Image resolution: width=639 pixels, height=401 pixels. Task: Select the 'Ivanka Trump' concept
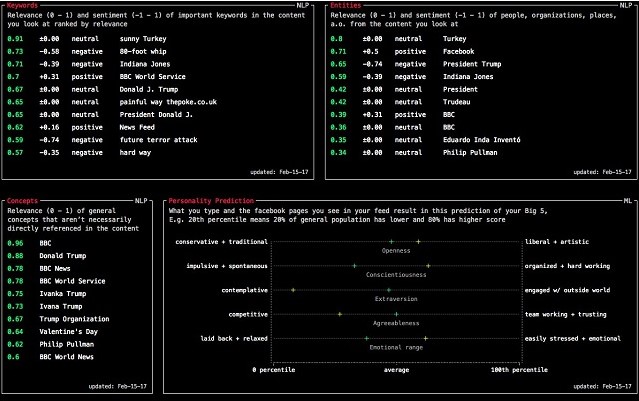click(63, 294)
